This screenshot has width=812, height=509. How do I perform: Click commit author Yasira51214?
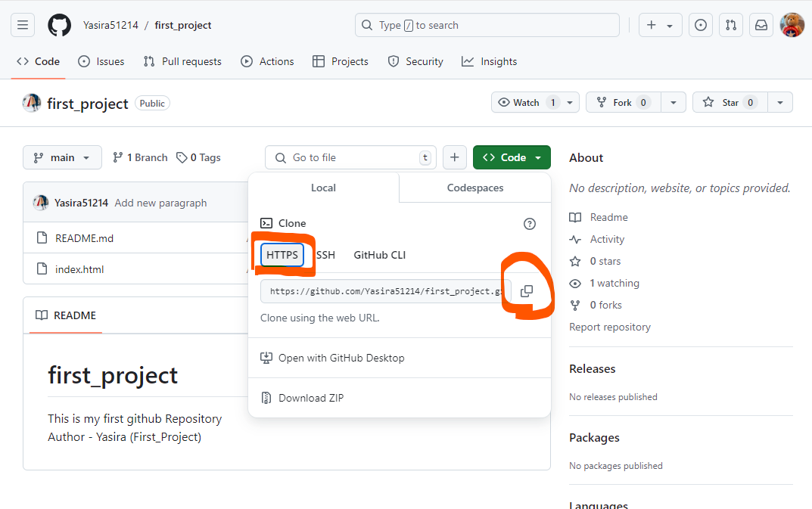(x=81, y=203)
